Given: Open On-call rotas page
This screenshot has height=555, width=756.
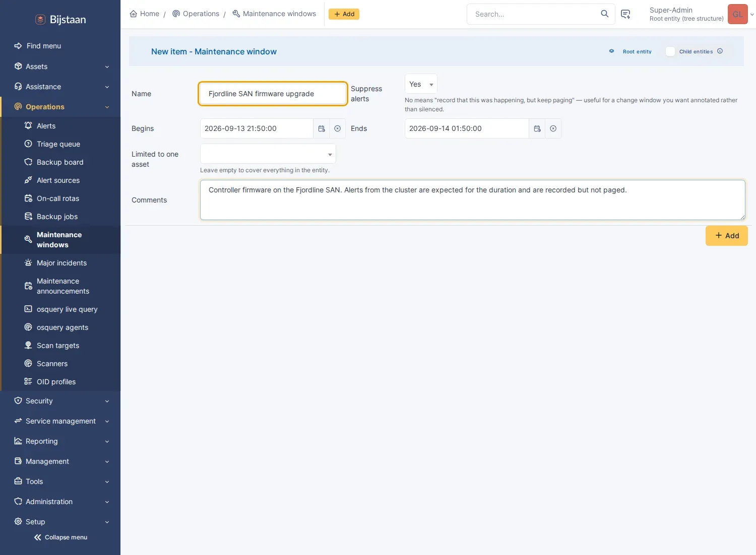Looking at the screenshot, I should [x=58, y=198].
